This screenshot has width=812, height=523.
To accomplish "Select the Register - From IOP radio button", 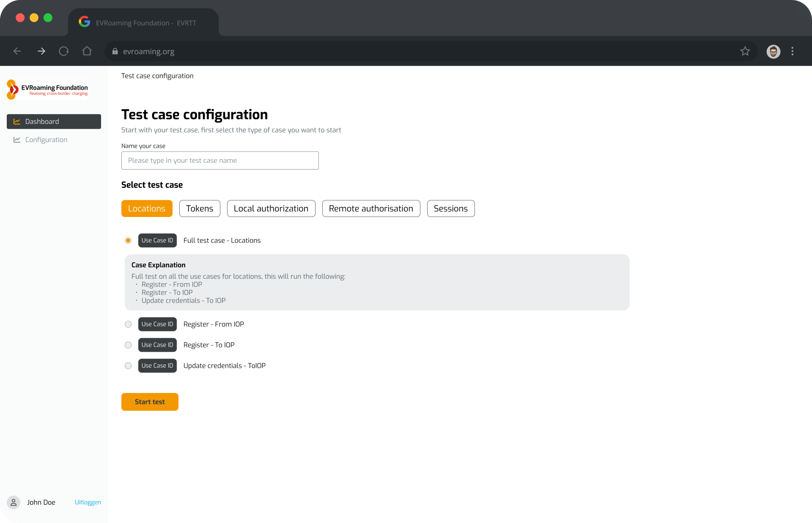I will pyautogui.click(x=128, y=324).
